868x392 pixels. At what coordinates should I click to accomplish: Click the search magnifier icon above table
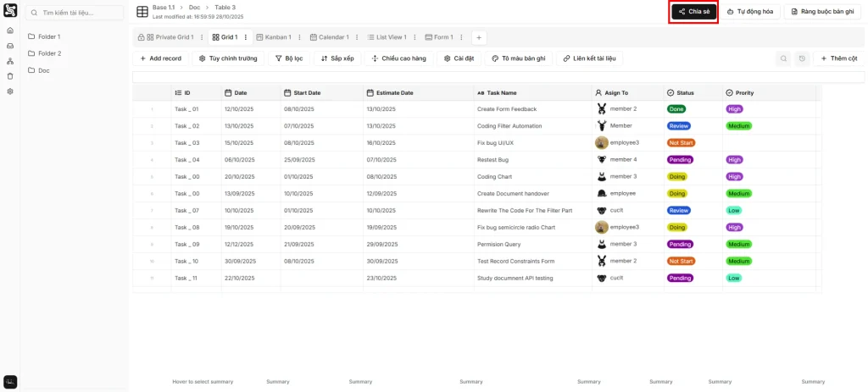[x=783, y=58]
